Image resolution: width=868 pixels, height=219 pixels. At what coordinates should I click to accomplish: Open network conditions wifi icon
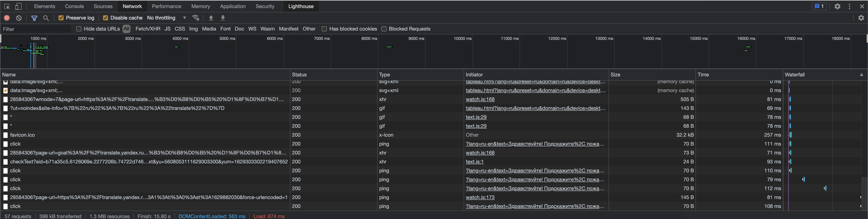tap(196, 18)
